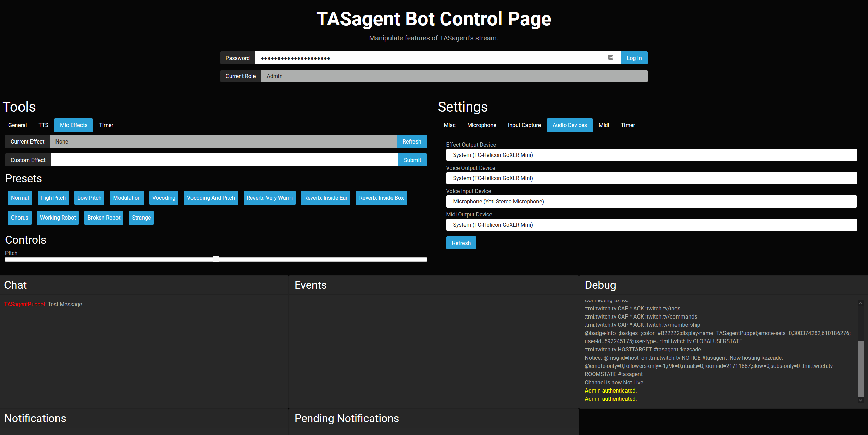Open the Effect Output Device dropdown
868x435 pixels.
(651, 155)
